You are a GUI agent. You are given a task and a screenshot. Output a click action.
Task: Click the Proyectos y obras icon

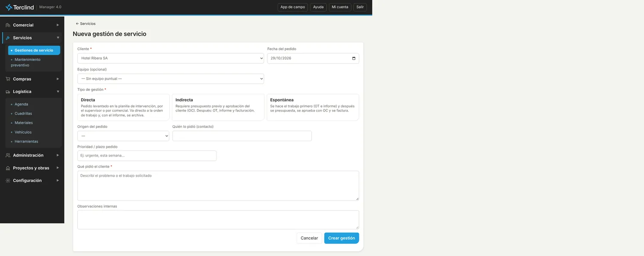tap(8, 168)
